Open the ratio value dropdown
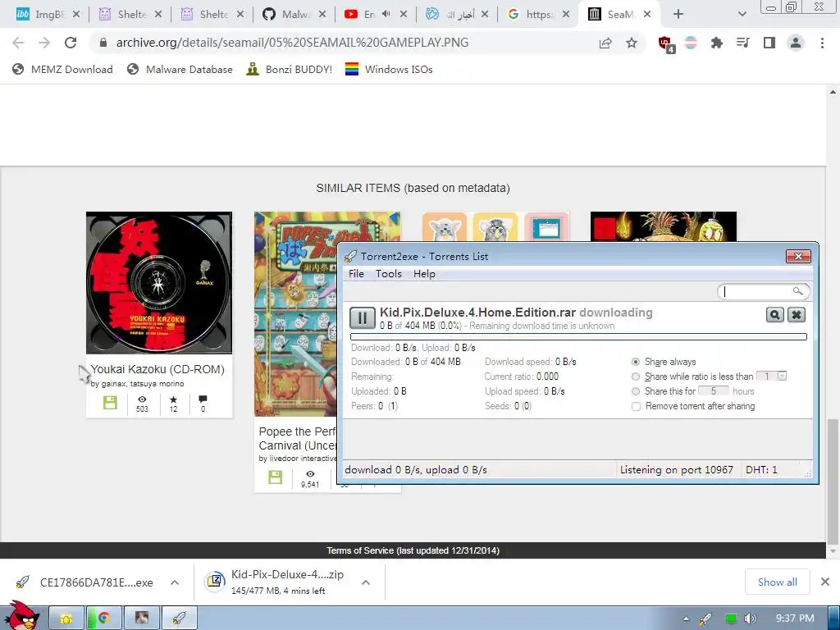Image resolution: width=840 pixels, height=630 pixels. pyautogui.click(x=782, y=376)
